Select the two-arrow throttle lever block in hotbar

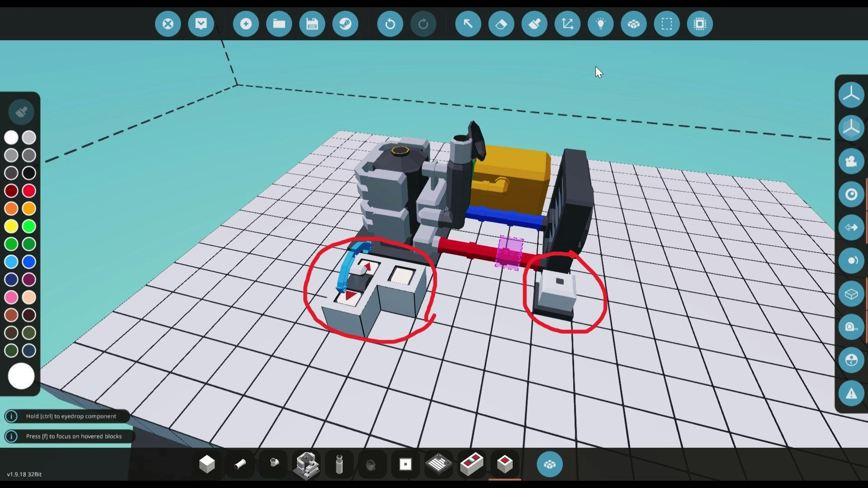[472, 464]
